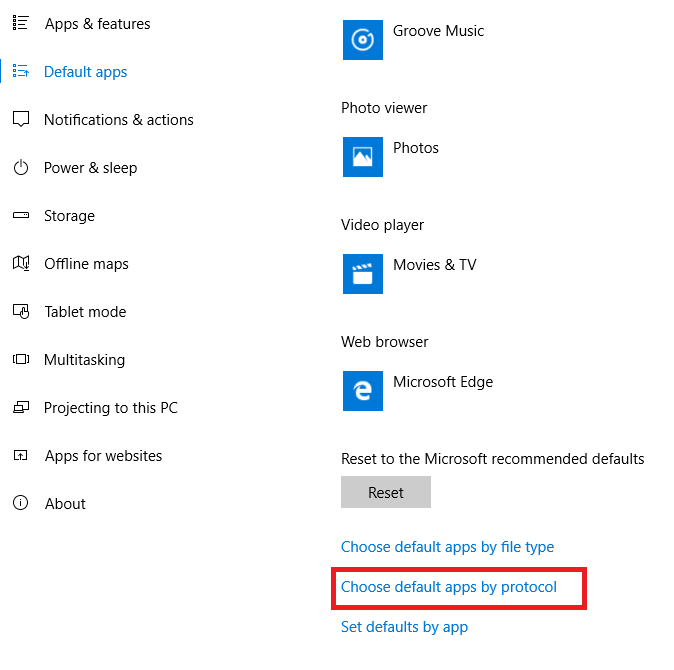Click the Groove Music app icon
The image size is (674, 670).
click(x=363, y=40)
